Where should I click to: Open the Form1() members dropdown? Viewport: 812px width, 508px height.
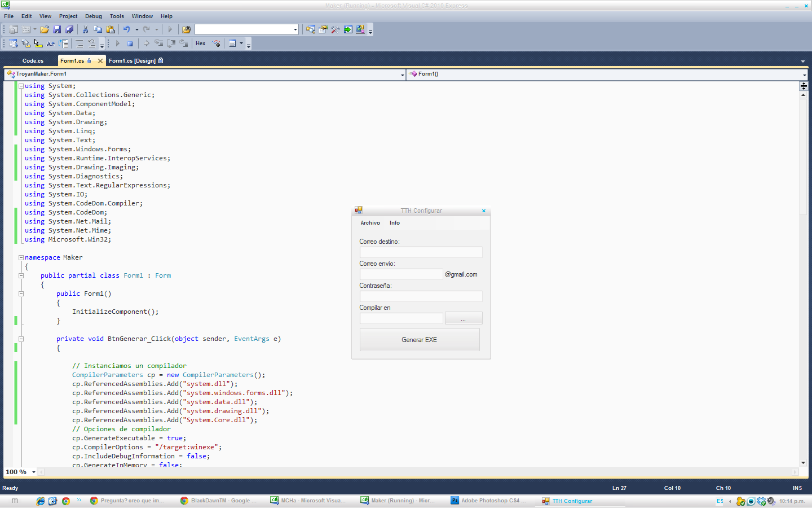[x=805, y=75]
